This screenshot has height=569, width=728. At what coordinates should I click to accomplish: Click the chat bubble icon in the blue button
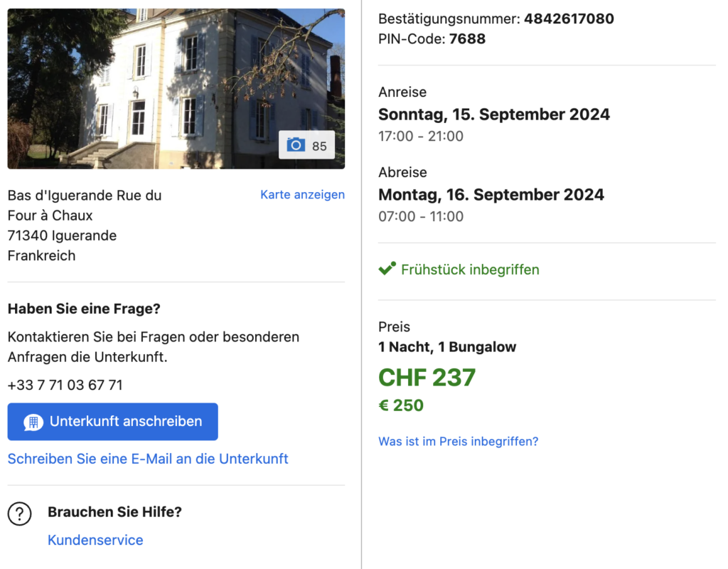(33, 422)
